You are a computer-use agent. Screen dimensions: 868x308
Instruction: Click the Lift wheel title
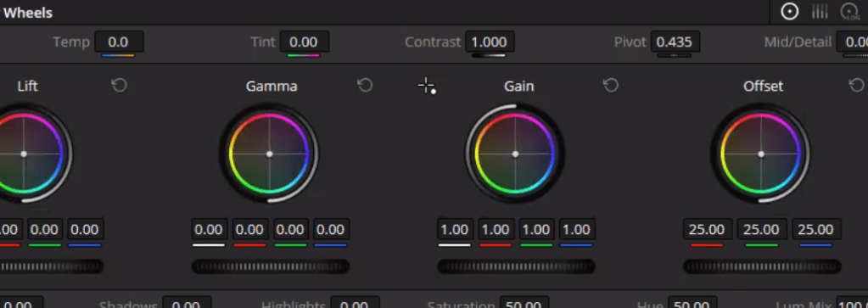[28, 86]
